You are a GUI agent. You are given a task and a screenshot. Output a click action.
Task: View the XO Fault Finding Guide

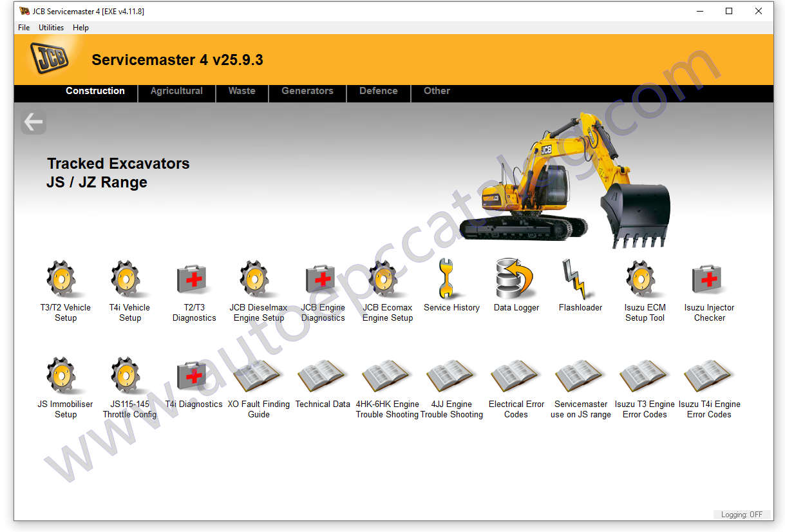point(258,377)
